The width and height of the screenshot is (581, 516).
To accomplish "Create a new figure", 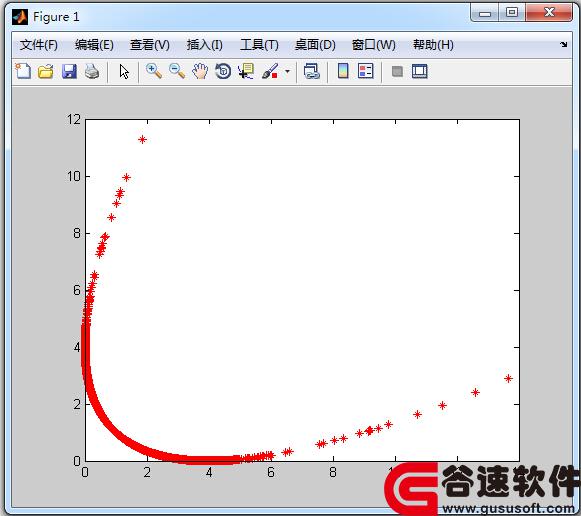I will pyautogui.click(x=23, y=71).
